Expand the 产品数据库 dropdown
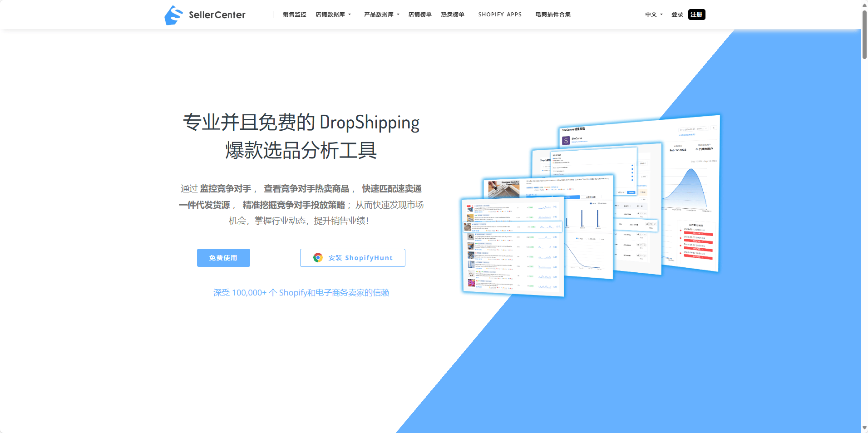Viewport: 868px width, 433px height. click(x=382, y=15)
